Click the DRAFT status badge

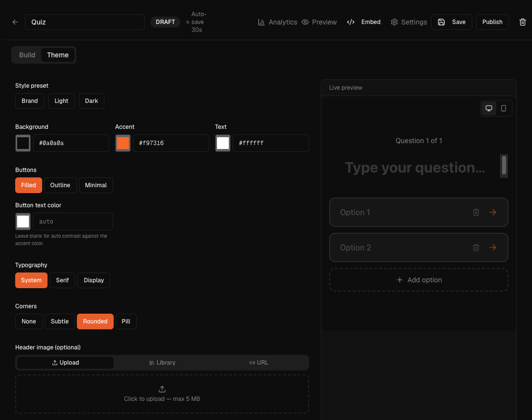(x=165, y=22)
